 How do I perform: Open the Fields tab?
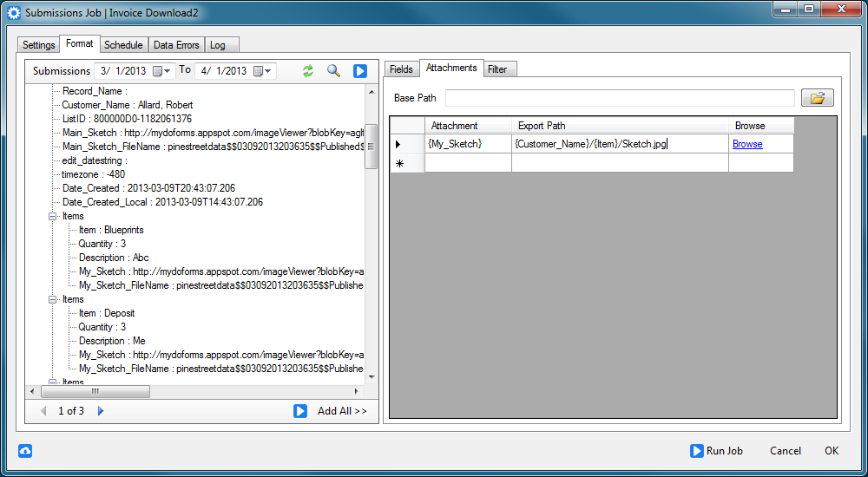[x=401, y=69]
